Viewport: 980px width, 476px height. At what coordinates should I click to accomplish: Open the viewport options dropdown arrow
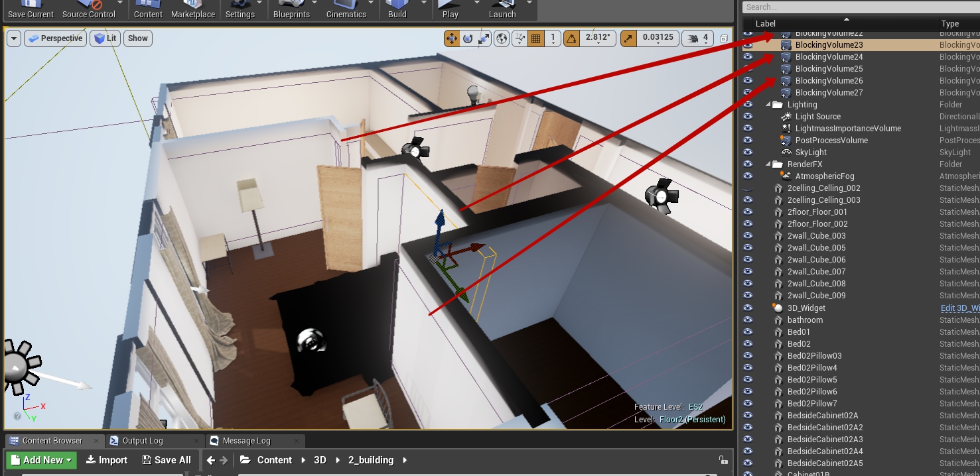point(14,38)
